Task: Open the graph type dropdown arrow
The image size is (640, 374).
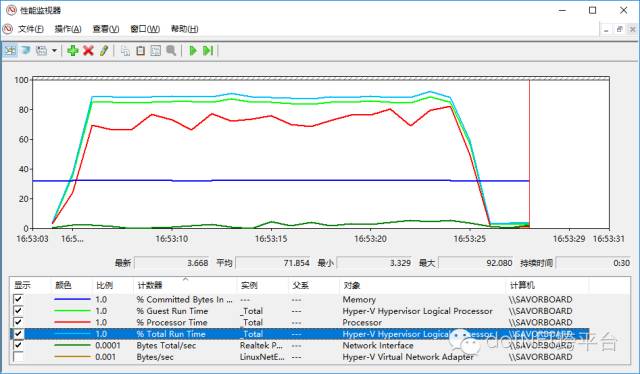Action: tap(54, 51)
